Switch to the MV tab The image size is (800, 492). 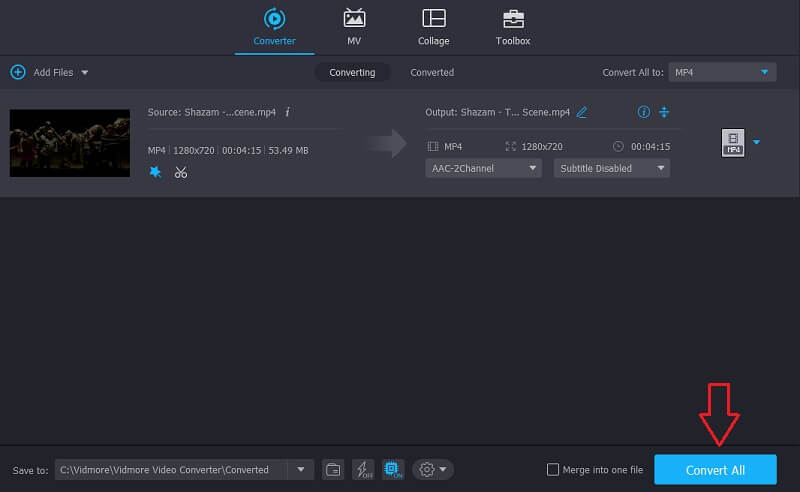(x=354, y=27)
